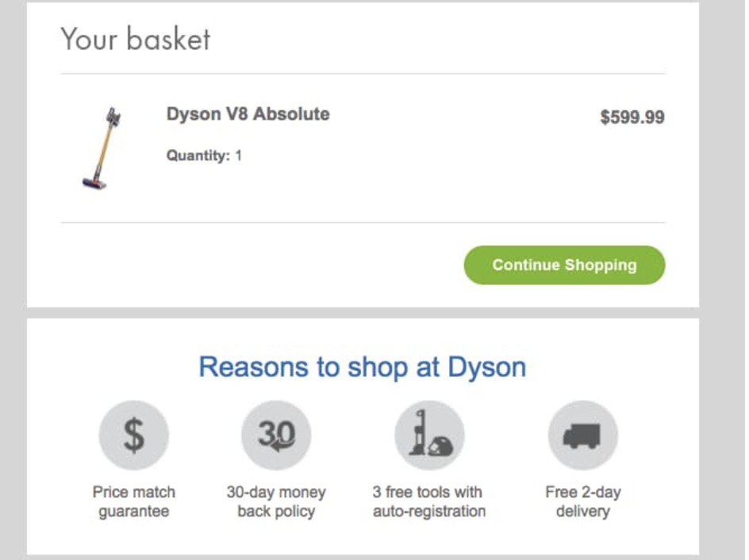
Task: Click the Free 2-day delivery text
Action: 583,501
